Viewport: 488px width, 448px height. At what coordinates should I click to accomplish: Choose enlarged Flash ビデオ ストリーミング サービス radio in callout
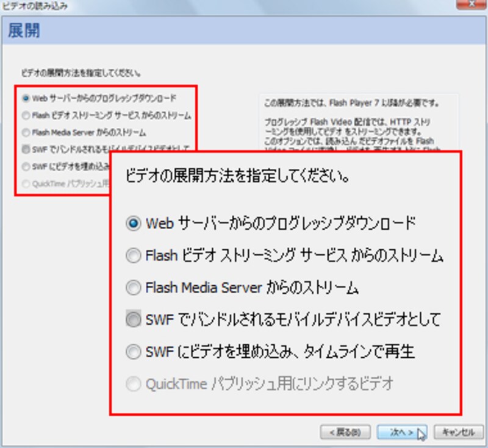click(x=134, y=255)
